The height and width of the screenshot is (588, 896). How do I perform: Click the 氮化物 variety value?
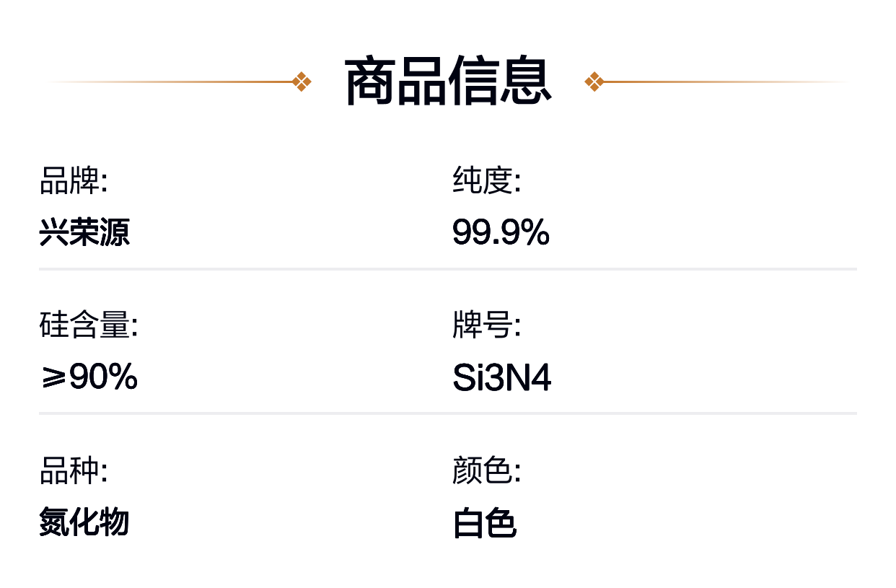click(x=84, y=522)
